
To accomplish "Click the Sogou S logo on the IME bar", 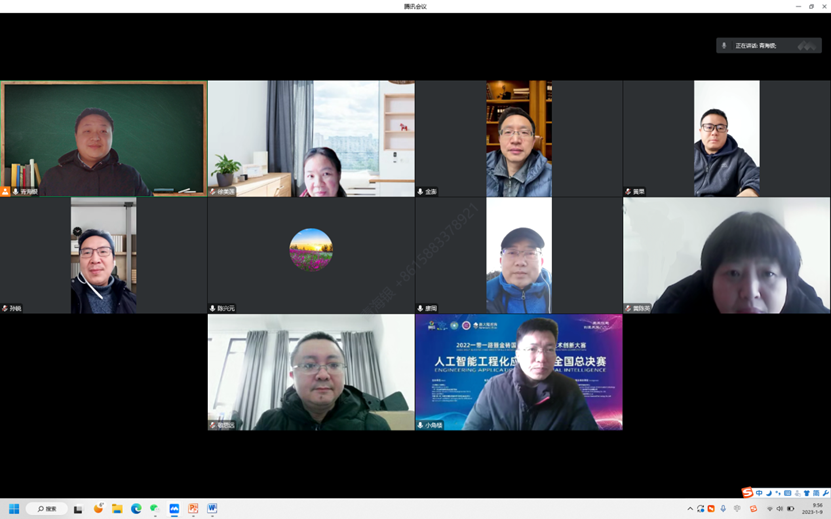I will [747, 493].
